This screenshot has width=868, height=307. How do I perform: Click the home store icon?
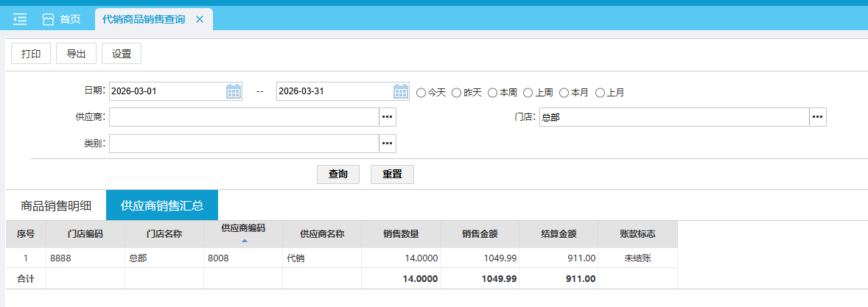(49, 19)
